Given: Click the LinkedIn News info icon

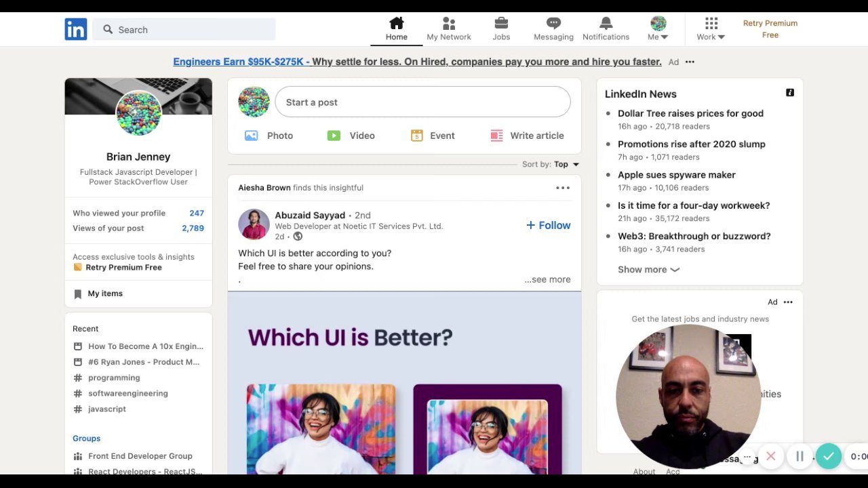Looking at the screenshot, I should pyautogui.click(x=790, y=93).
